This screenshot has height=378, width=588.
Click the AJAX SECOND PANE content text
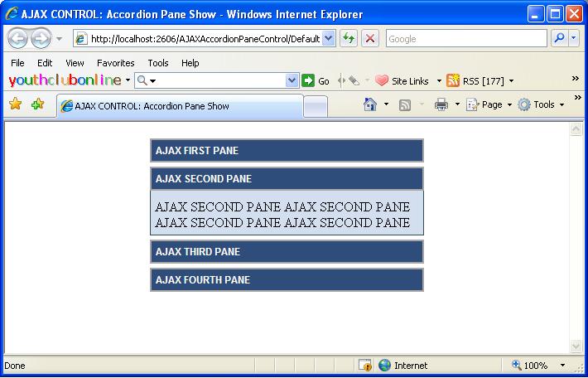pyautogui.click(x=282, y=215)
